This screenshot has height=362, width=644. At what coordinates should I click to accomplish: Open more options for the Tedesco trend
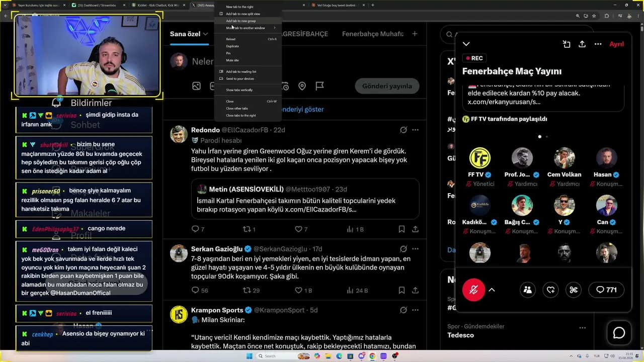click(582, 327)
